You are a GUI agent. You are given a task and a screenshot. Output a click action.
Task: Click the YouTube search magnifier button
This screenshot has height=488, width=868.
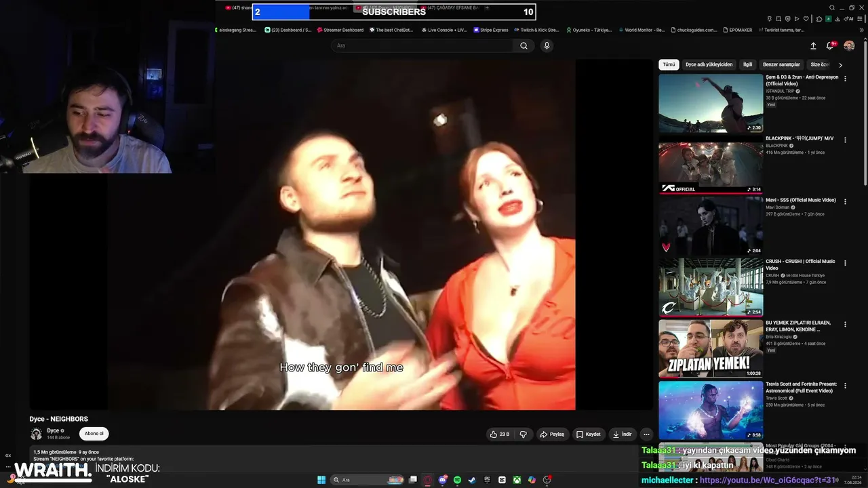pos(524,45)
